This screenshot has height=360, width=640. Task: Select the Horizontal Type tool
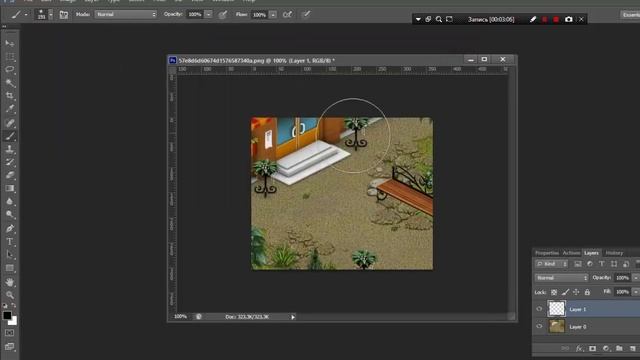pos(10,242)
